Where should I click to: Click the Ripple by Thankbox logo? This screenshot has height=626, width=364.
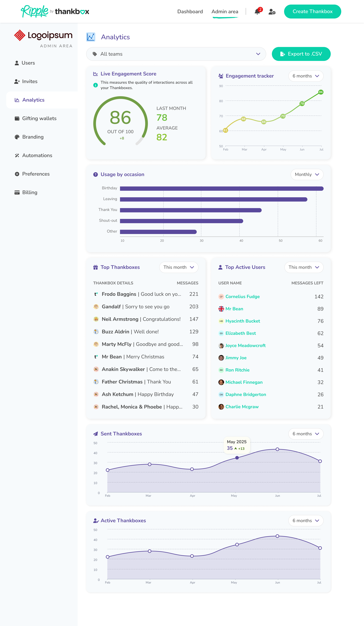(x=55, y=11)
